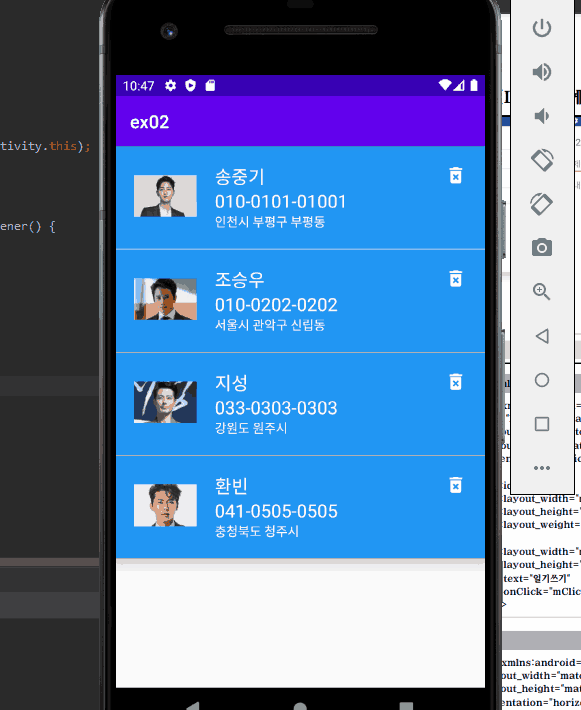Tap the address 강원도 원주시
This screenshot has width=581, height=710.
coord(251,428)
